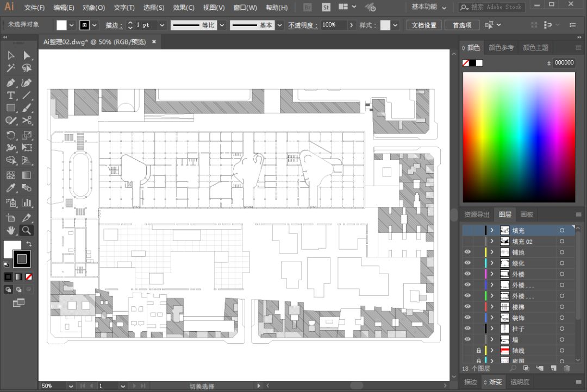This screenshot has height=392, width=587.
Task: Expand the 填充 layer
Action: point(492,231)
